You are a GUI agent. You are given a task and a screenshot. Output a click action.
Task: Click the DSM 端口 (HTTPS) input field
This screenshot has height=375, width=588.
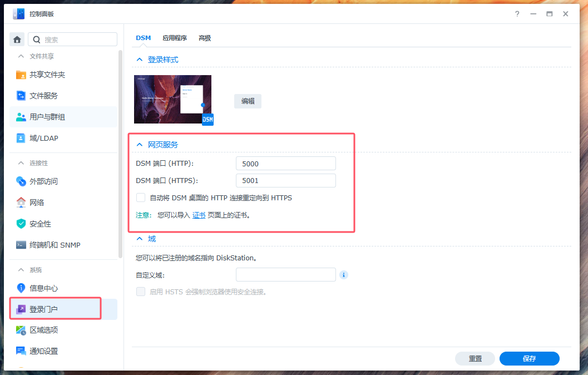point(285,180)
